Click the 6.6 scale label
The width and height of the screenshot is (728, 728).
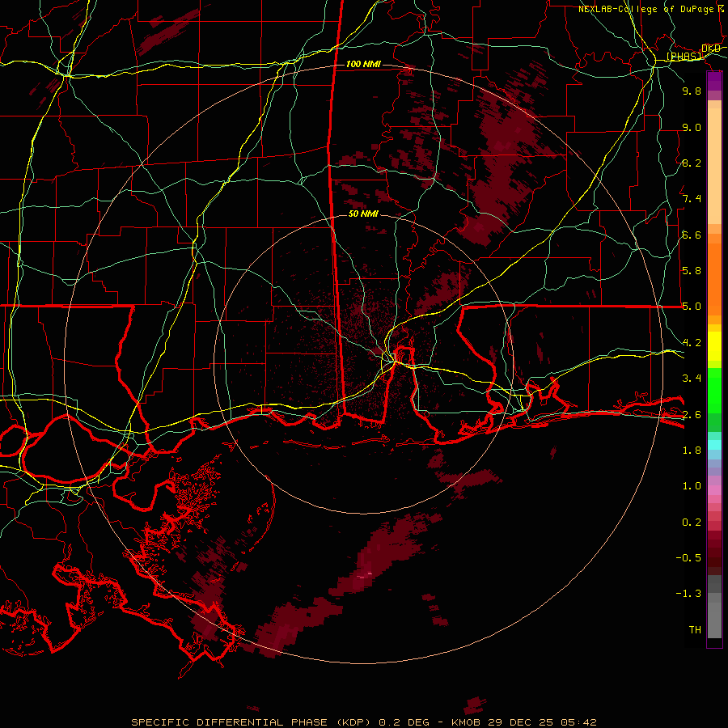[692, 235]
